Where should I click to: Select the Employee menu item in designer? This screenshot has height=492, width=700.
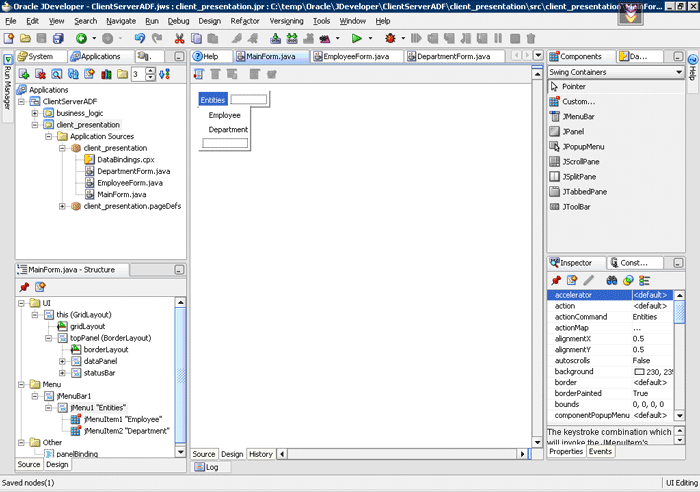coord(224,115)
